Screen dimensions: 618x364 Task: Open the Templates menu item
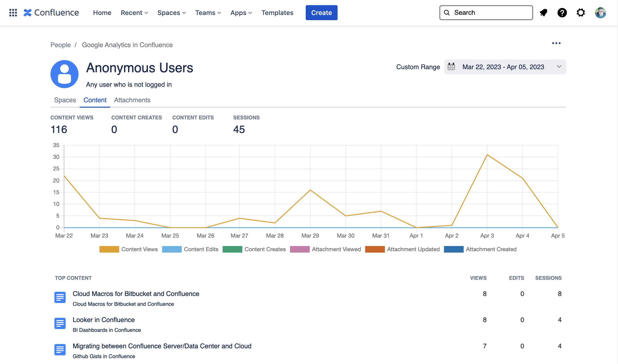(x=277, y=13)
